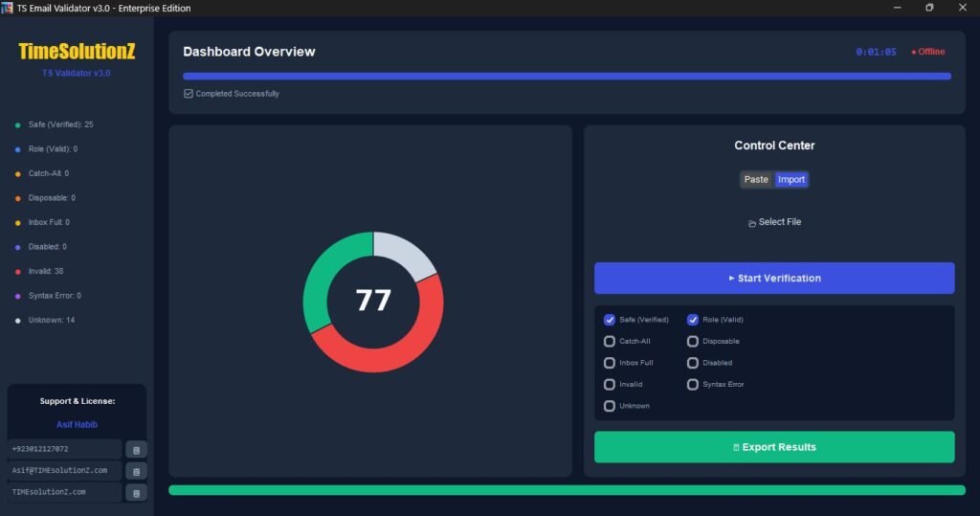Viewport: 980px width, 516px height.
Task: Enable the Disposable checkbox
Action: tap(693, 341)
